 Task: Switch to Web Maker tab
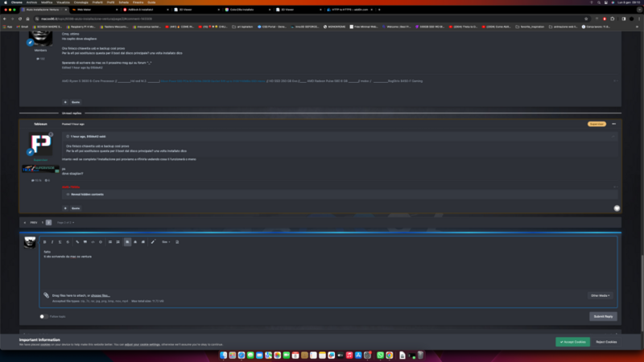tap(94, 10)
